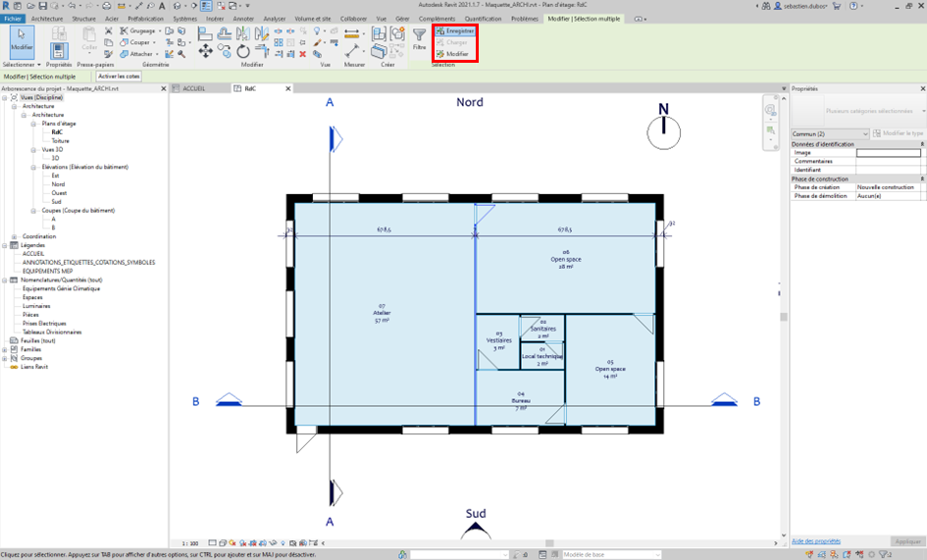Open the Filtre selection filter
Viewport: 927px width, 560px height.
point(419,39)
